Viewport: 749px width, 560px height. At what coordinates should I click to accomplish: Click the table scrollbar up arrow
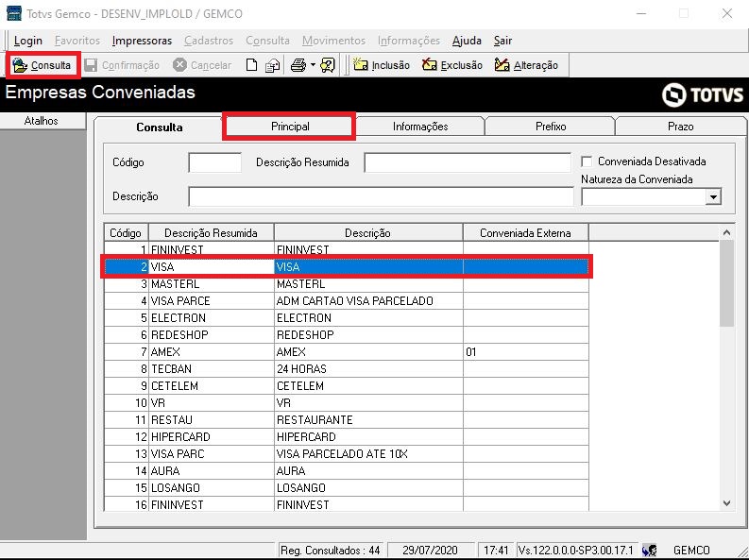click(726, 232)
